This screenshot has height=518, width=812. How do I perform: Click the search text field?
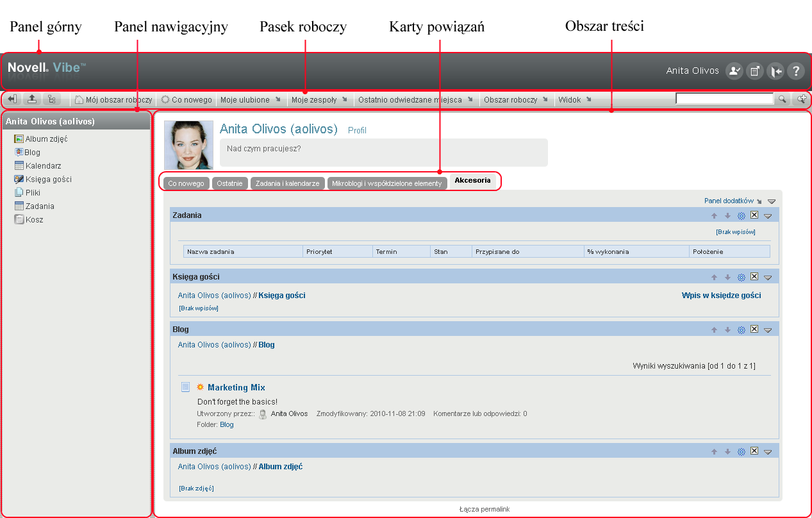724,99
